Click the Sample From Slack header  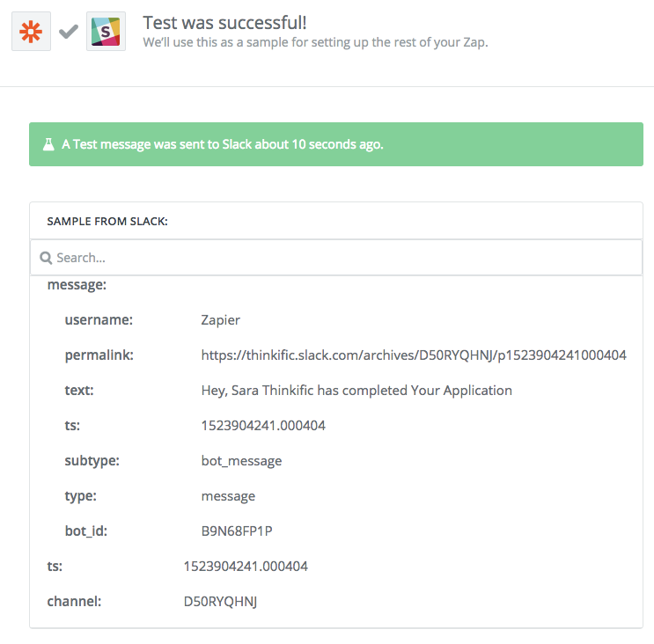(107, 222)
